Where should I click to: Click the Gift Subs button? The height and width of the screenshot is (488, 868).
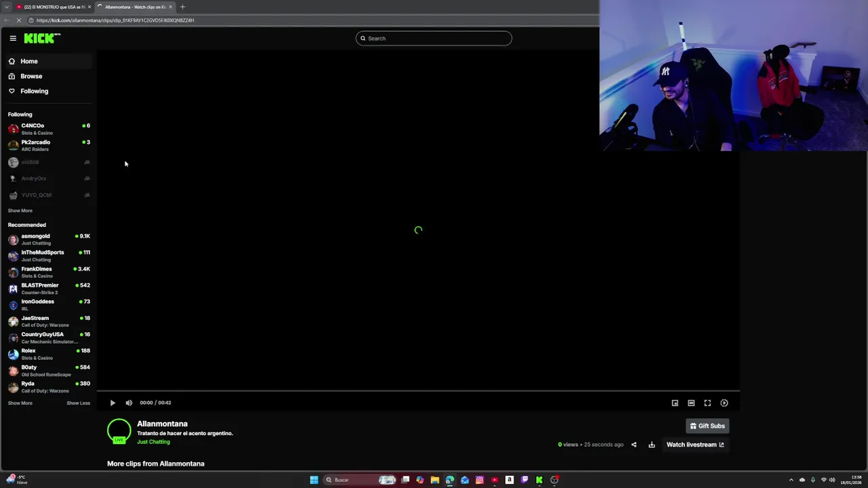(x=707, y=426)
